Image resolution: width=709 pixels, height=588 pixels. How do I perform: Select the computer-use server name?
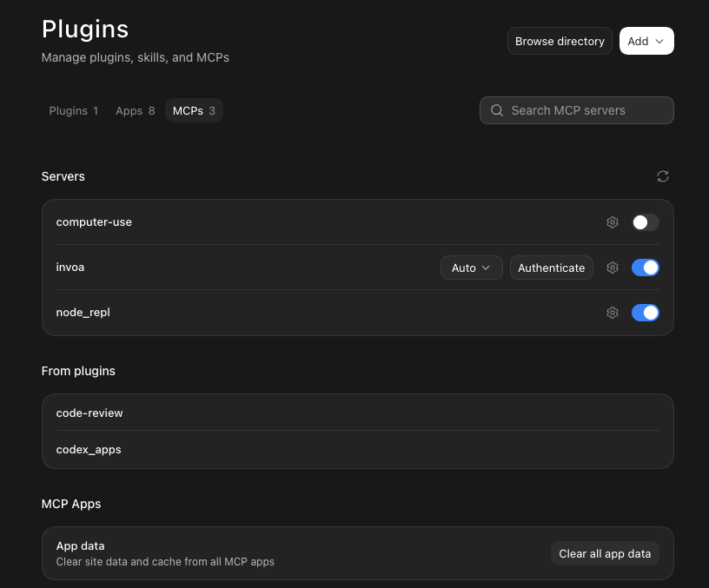(x=94, y=222)
